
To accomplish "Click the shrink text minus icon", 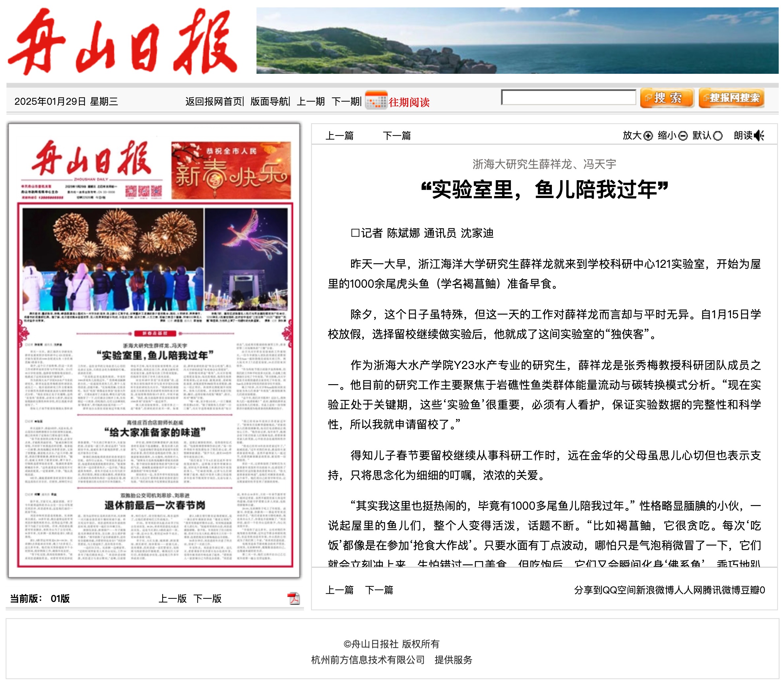I will [683, 136].
